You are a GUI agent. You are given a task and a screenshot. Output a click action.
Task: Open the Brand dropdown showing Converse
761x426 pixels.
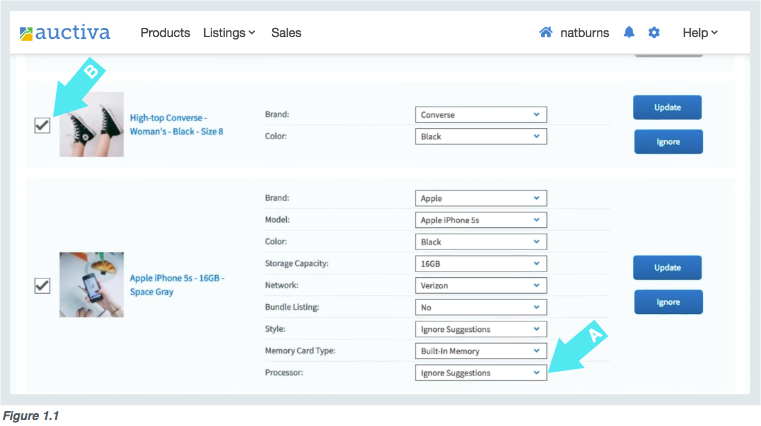[480, 115]
